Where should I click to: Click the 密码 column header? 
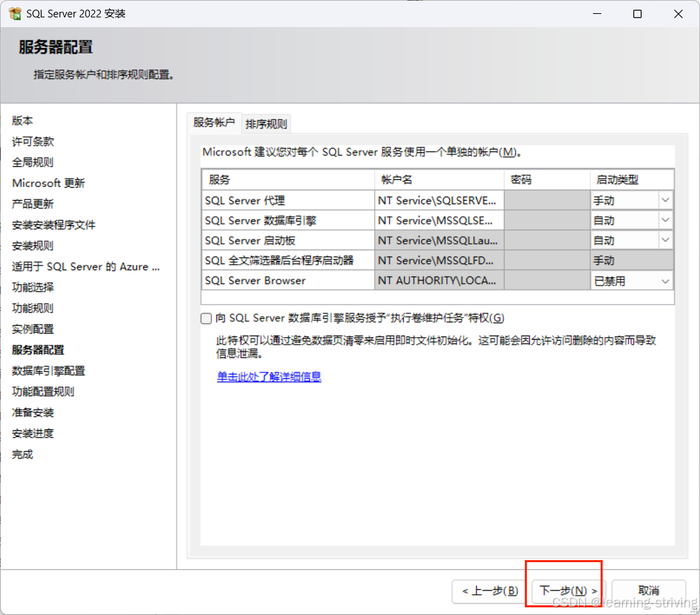click(547, 179)
